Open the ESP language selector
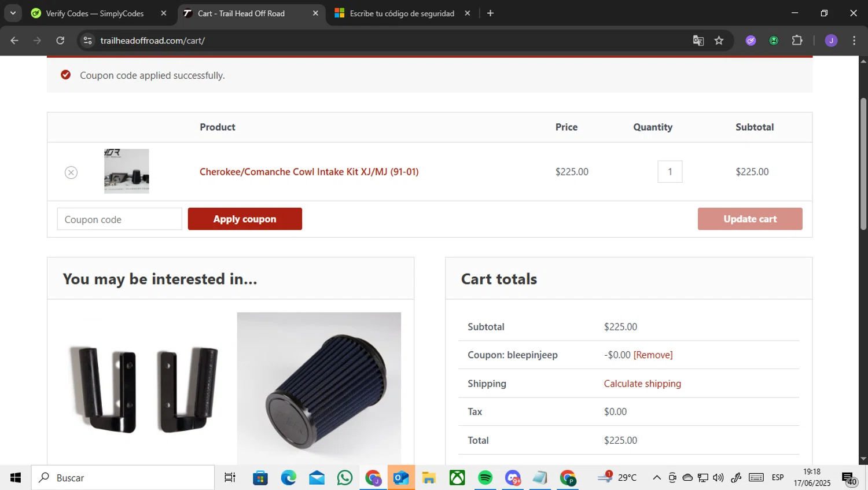The width and height of the screenshot is (868, 490). coord(778,478)
